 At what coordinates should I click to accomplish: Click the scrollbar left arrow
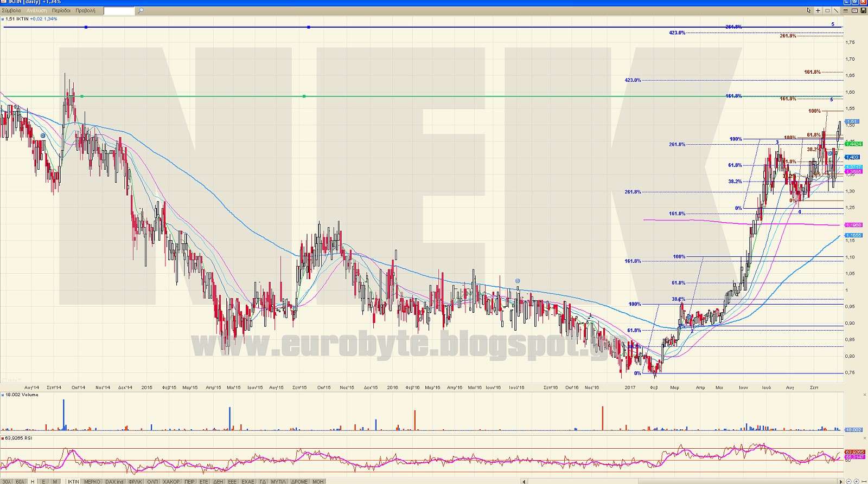pos(524,481)
